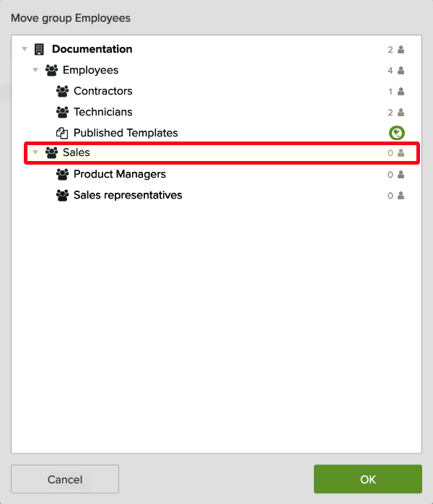Click the Employees group icon

(51, 71)
